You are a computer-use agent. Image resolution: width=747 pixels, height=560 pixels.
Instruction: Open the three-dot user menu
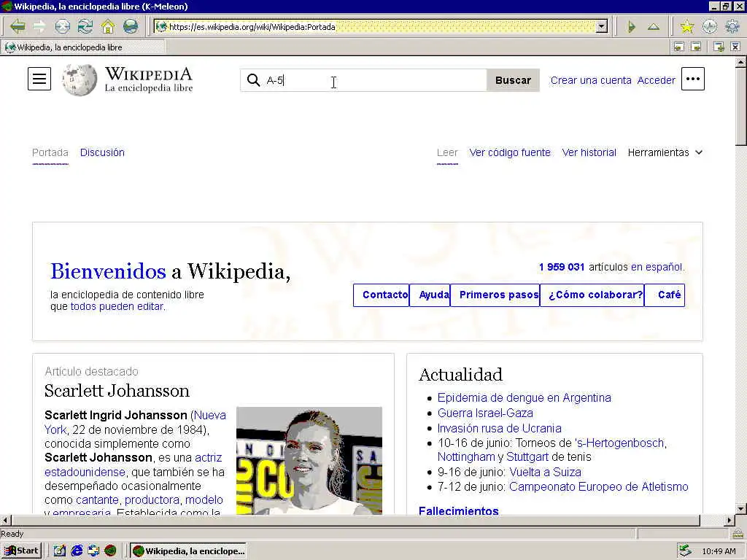(x=693, y=79)
